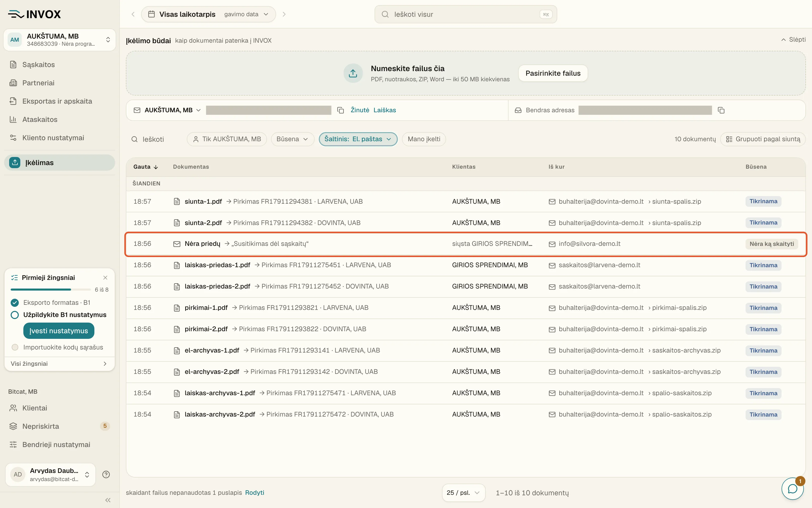812x508 pixels.
Task: Copy the Bendras adresas address
Action: pos(721,110)
